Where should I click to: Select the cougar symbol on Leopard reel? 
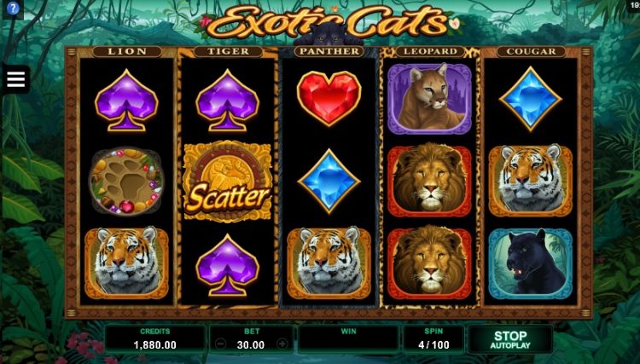point(429,99)
